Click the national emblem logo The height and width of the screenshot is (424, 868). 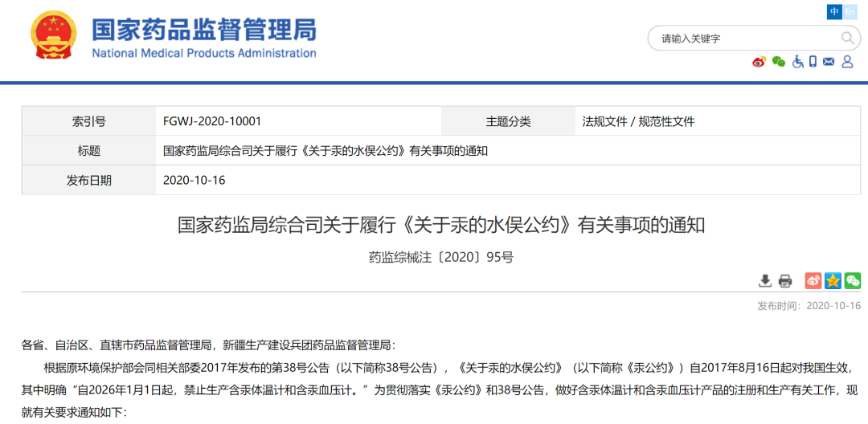(53, 35)
